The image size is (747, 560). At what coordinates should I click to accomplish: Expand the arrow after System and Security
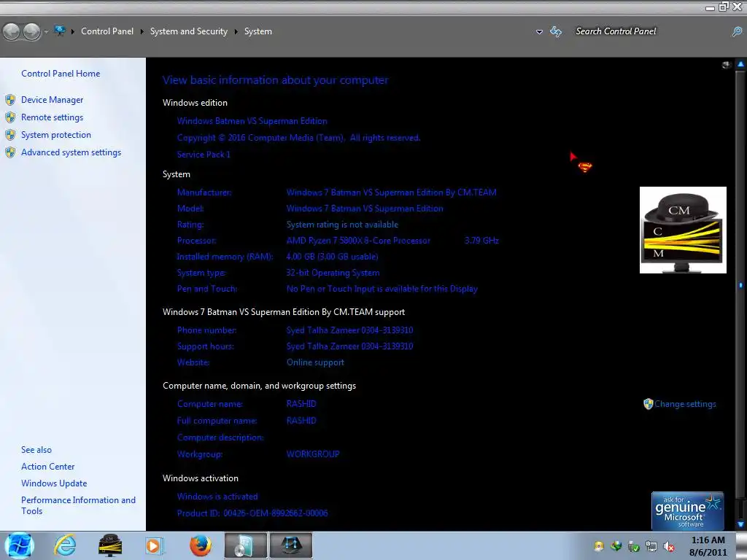236,31
